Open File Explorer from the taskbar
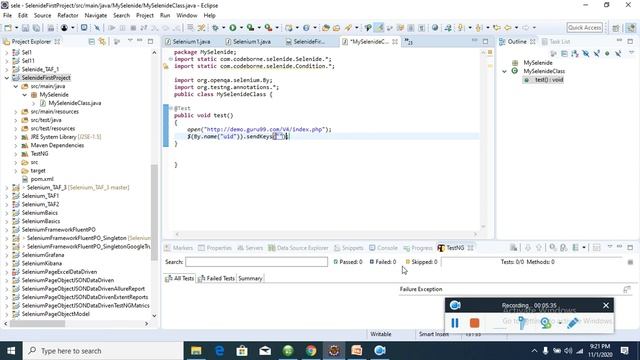 point(196,351)
